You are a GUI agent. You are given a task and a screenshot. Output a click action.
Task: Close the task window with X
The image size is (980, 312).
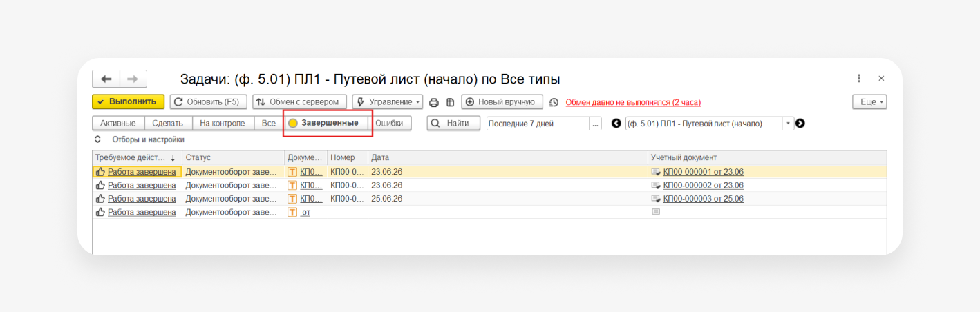[881, 79]
